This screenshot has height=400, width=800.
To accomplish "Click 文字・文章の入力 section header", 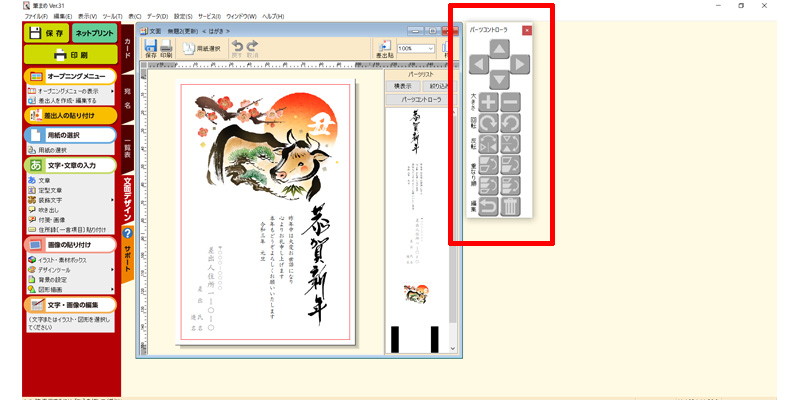I will (70, 165).
